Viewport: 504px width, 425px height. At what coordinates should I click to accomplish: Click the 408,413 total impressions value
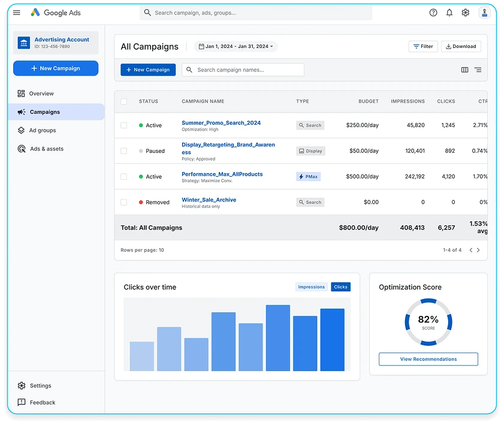click(x=412, y=228)
